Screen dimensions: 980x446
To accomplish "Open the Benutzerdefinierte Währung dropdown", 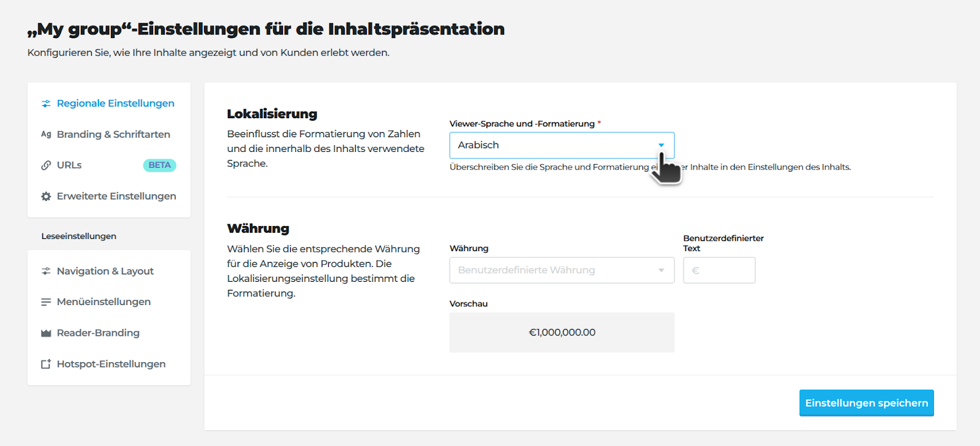I will (561, 270).
